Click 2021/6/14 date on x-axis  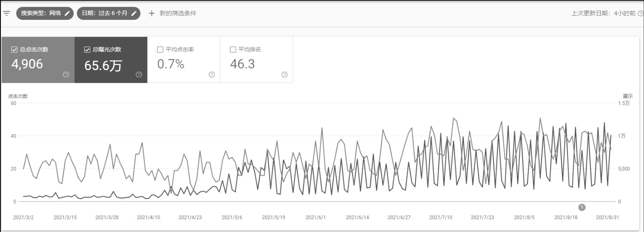[357, 217]
